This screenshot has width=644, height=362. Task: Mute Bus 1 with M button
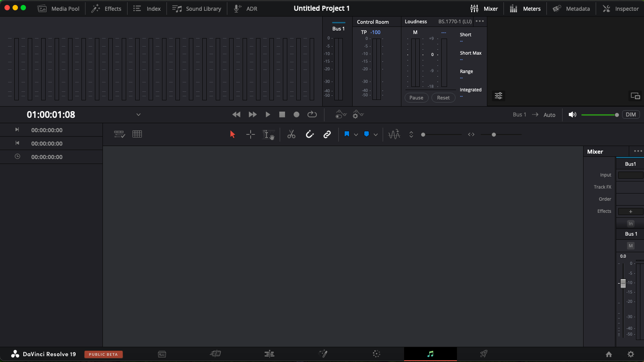(x=631, y=246)
